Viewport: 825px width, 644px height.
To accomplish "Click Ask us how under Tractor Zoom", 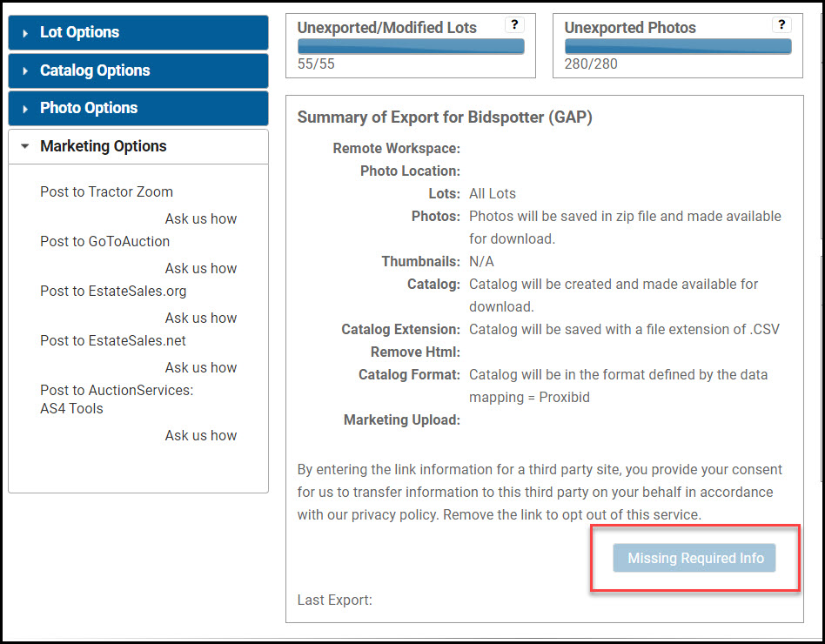I will click(x=200, y=218).
